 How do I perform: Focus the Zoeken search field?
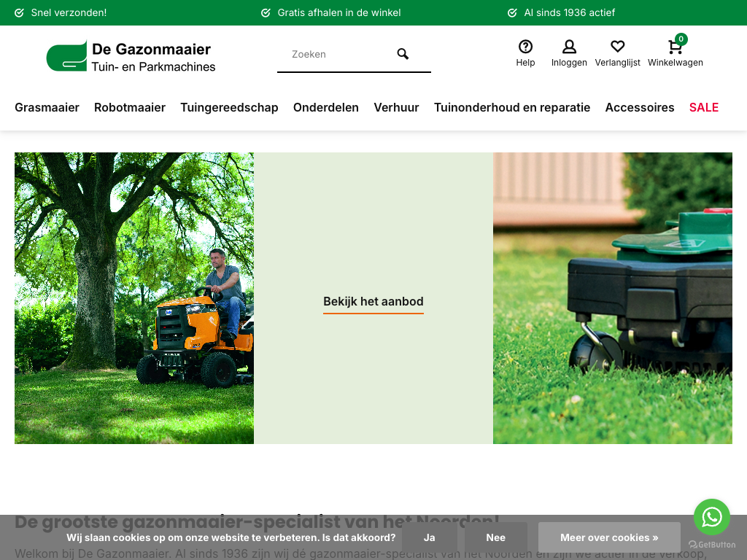coord(336,54)
